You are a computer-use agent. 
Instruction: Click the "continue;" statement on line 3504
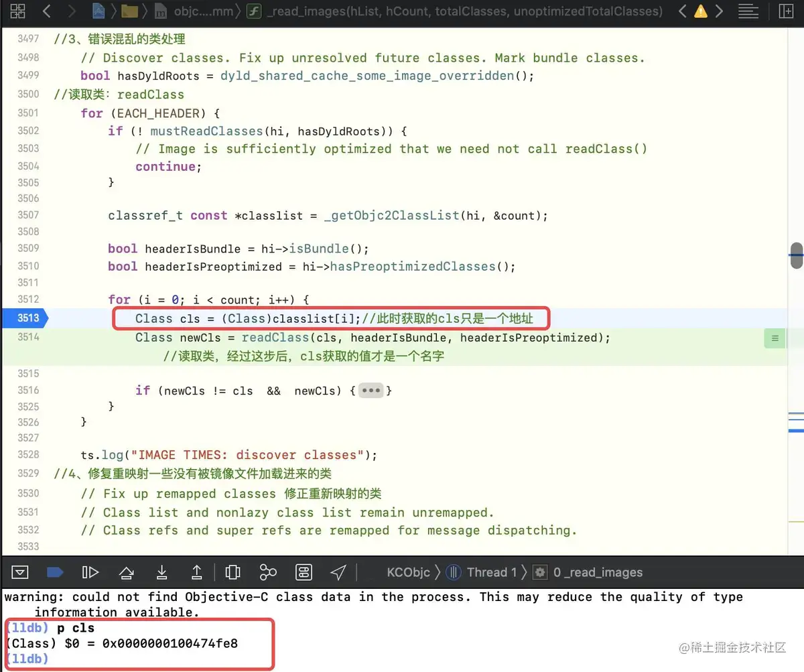[168, 166]
